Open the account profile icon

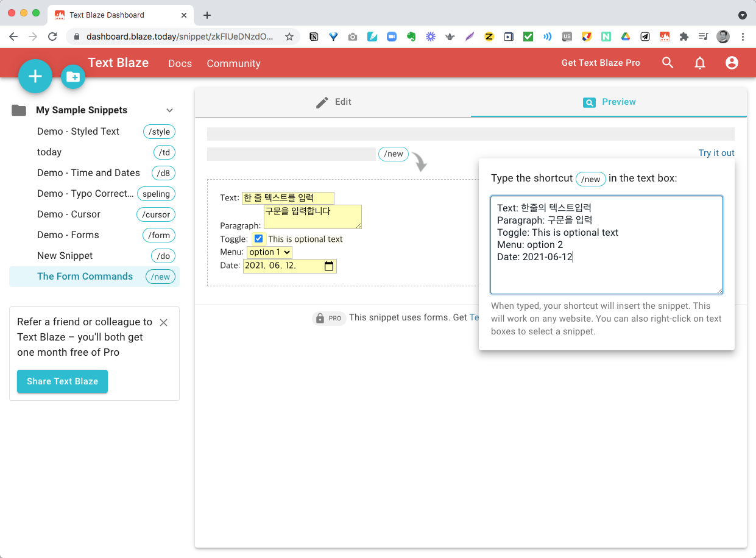[732, 63]
